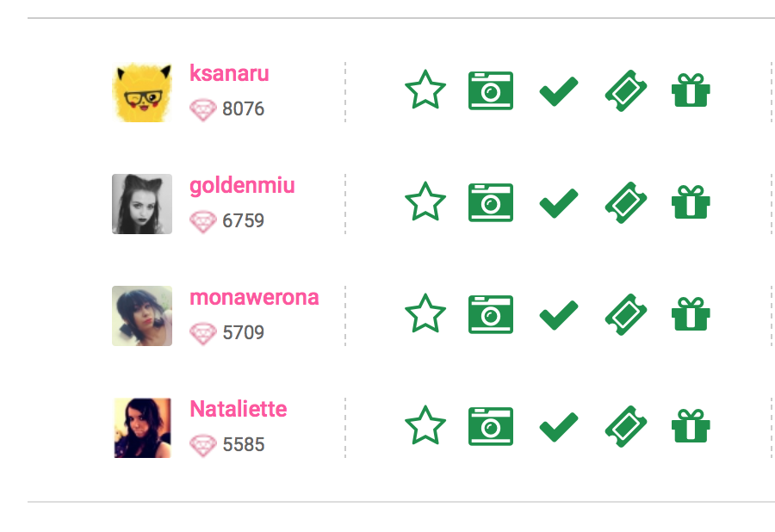Click the checkmark in monawerona's row
The image size is (775, 532).
tap(558, 315)
